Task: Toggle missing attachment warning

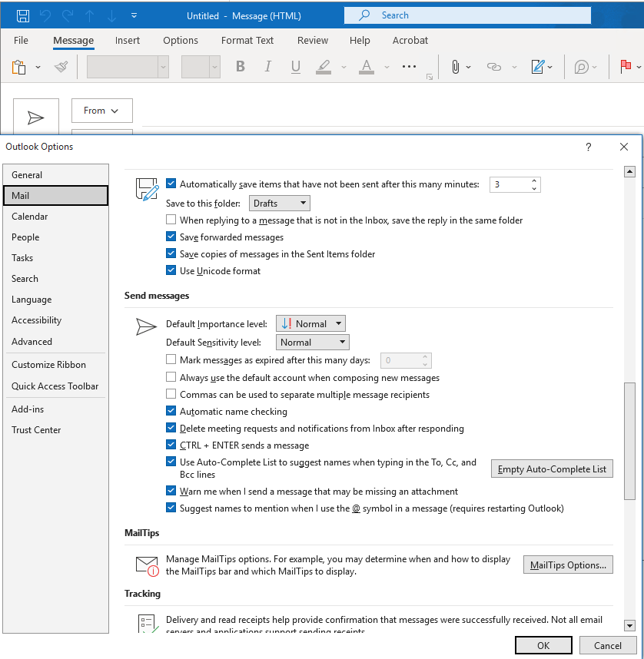Action: (171, 491)
